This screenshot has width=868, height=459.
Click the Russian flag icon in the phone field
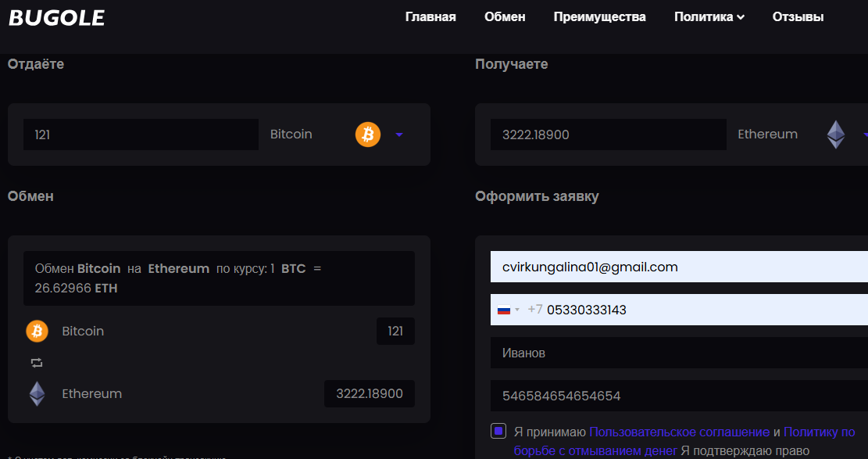coord(504,310)
